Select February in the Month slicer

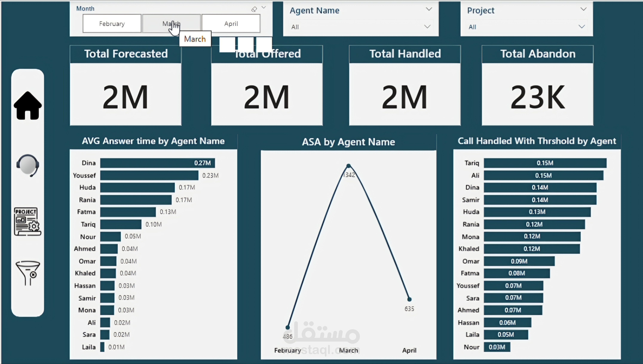point(112,23)
